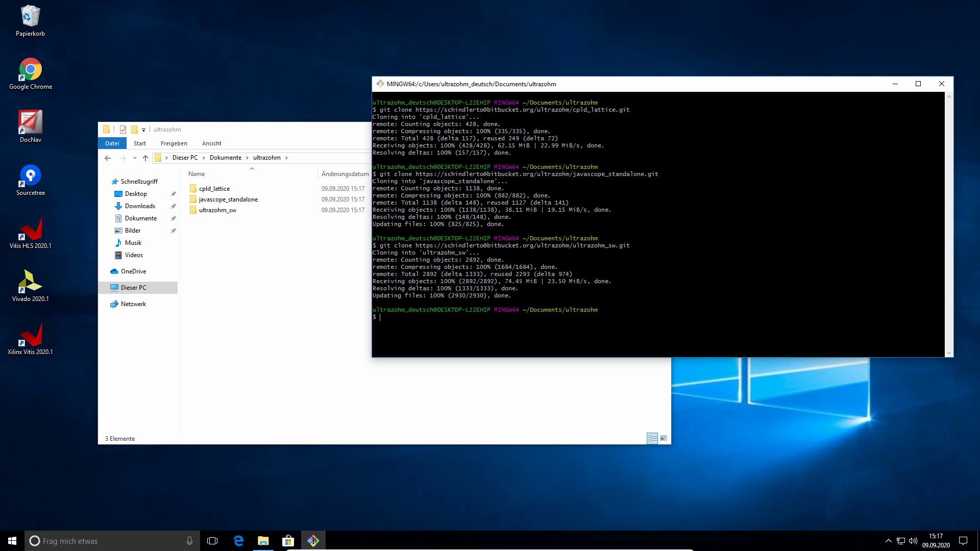980x551 pixels.
Task: Open the Datei menu in Explorer
Action: point(112,143)
